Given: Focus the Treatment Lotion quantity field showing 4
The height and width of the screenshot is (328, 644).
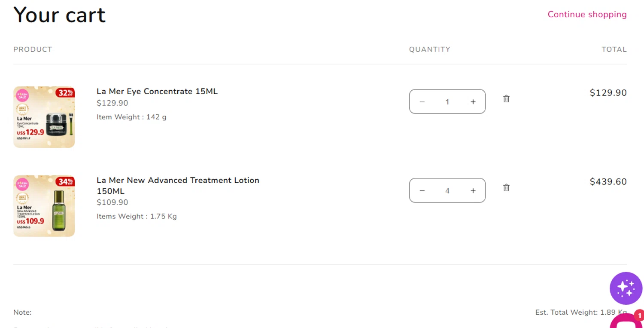Looking at the screenshot, I should 447,190.
